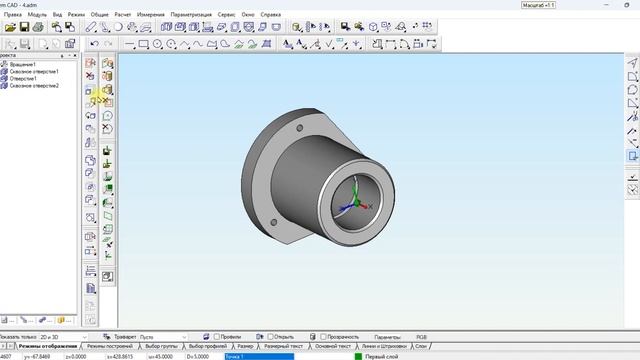Click the RGB button
Screen dimensions: 640x360
(x=421, y=337)
